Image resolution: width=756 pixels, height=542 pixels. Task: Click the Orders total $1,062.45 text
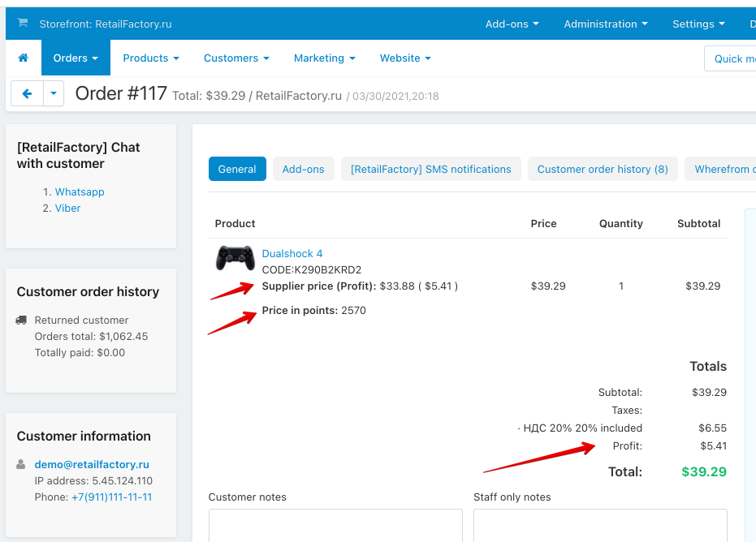(x=91, y=336)
